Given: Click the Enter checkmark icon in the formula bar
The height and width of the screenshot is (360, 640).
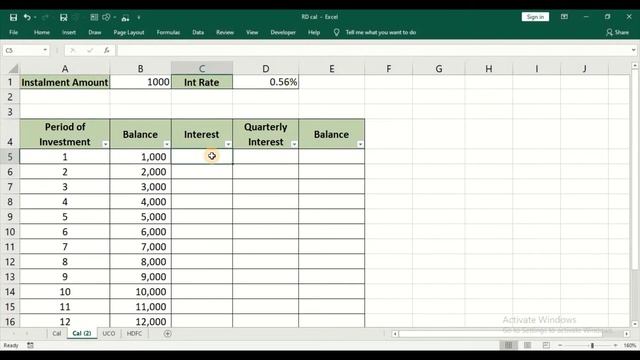Looking at the screenshot, I should [x=90, y=50].
